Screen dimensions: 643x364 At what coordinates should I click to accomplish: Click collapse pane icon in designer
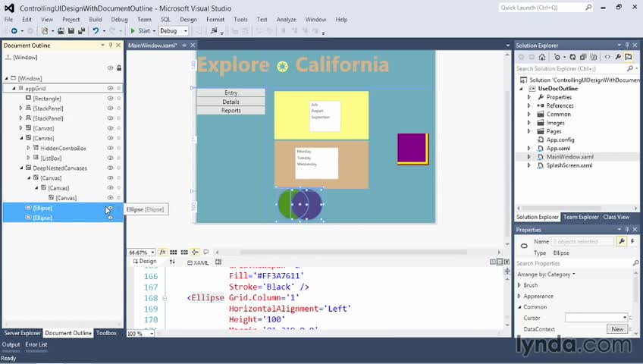click(507, 262)
